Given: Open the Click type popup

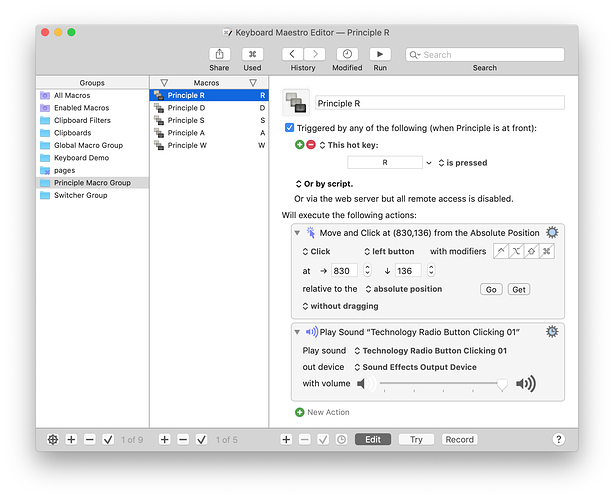Looking at the screenshot, I should click(316, 251).
